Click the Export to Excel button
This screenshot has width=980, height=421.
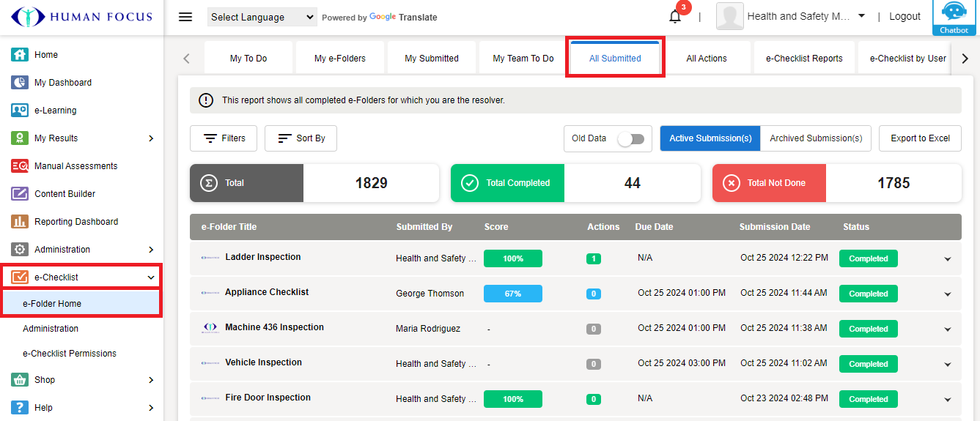pyautogui.click(x=920, y=138)
